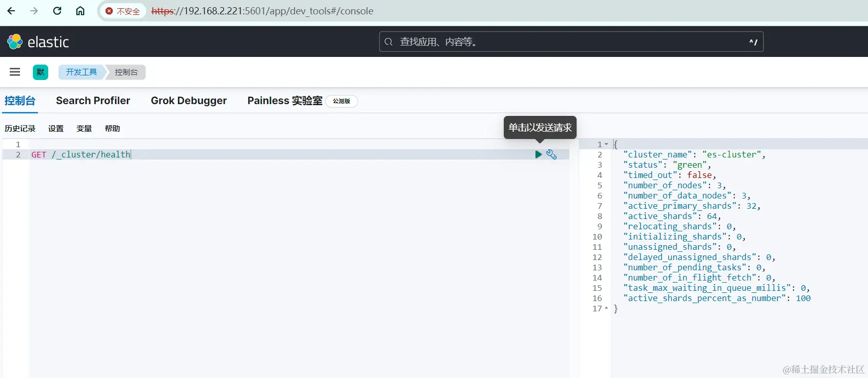Click the "timed_out": false line
Image resolution: width=868 pixels, height=378 pixels.
click(x=669, y=175)
